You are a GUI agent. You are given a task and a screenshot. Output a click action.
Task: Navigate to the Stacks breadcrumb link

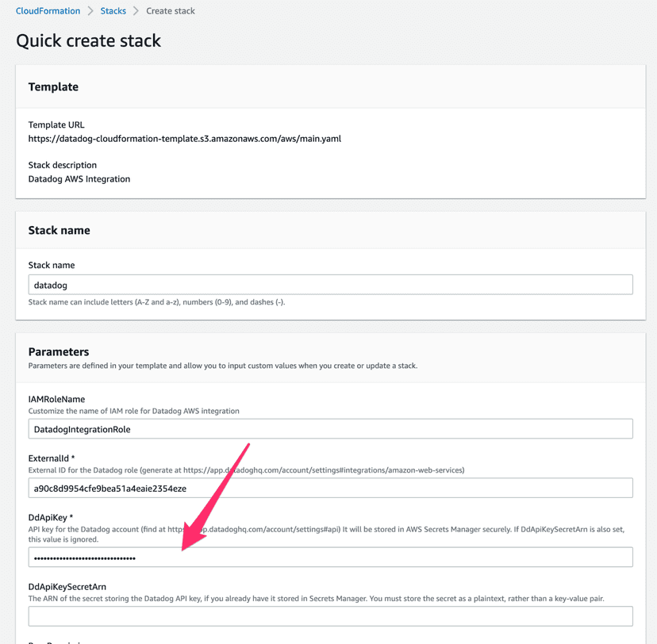point(113,10)
